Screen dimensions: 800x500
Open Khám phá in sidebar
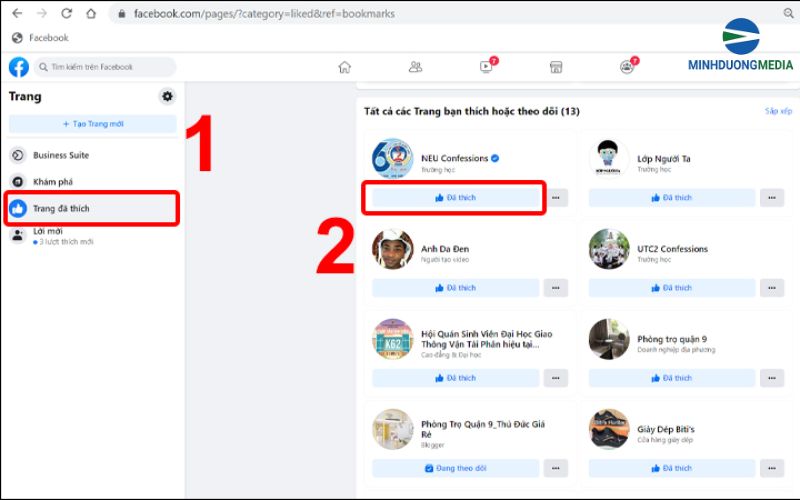(x=93, y=182)
